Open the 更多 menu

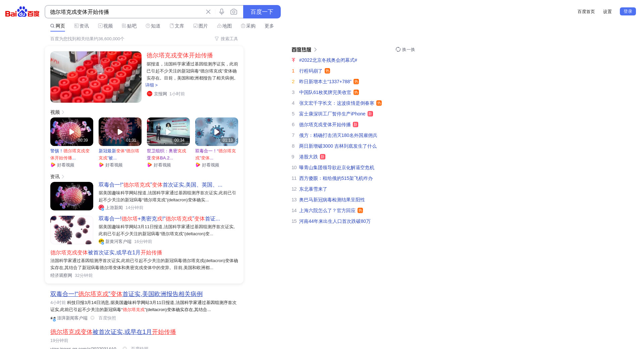(x=269, y=26)
